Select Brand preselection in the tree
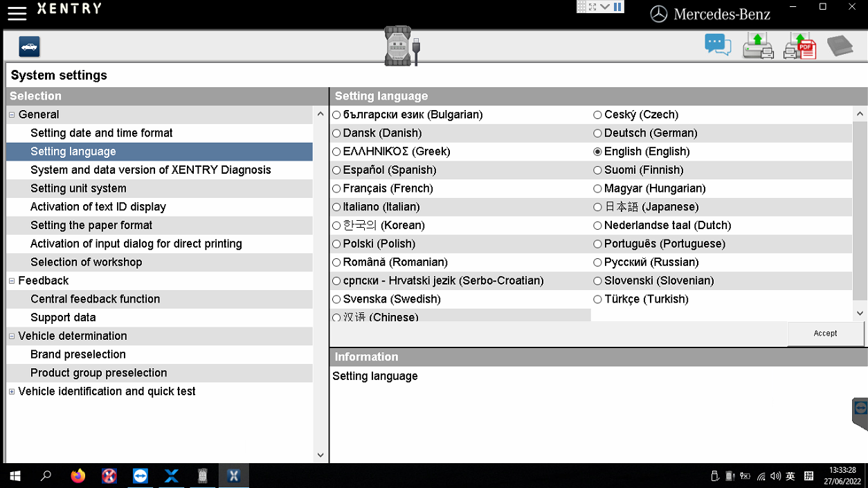The image size is (868, 488). [78, 354]
